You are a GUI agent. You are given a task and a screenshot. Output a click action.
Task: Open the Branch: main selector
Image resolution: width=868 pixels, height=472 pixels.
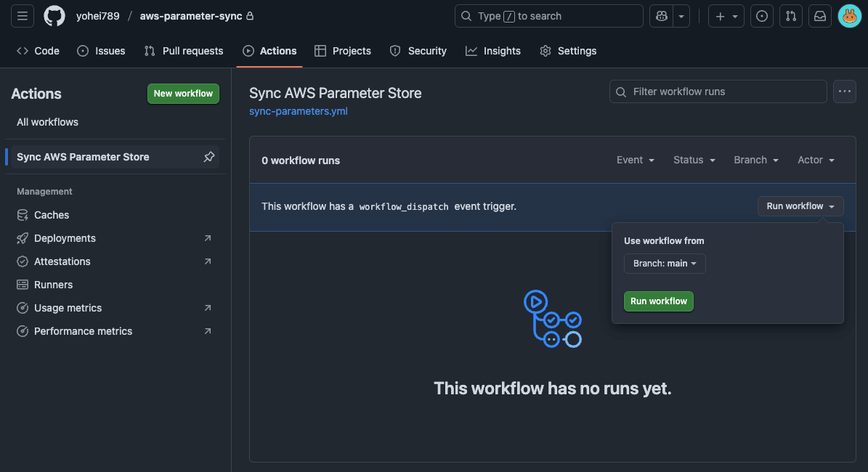(664, 264)
